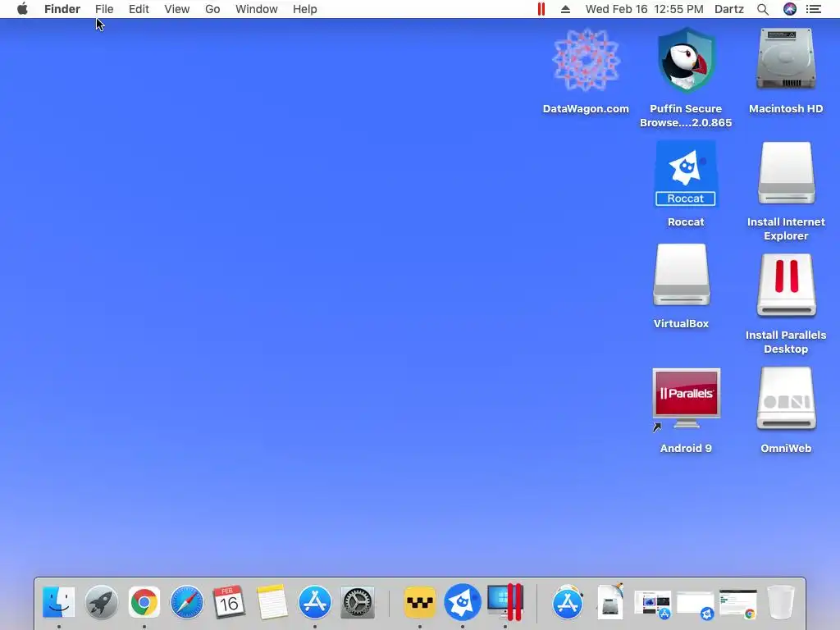Open the View menu

point(177,9)
